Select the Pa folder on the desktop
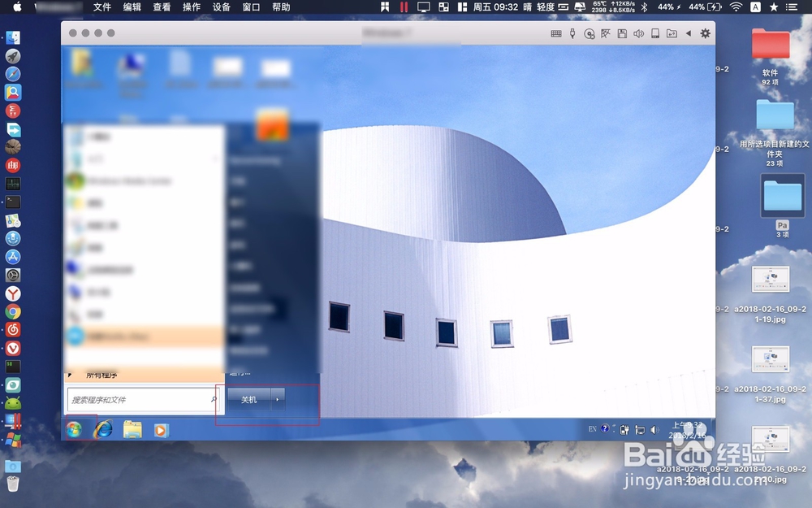 pos(783,196)
